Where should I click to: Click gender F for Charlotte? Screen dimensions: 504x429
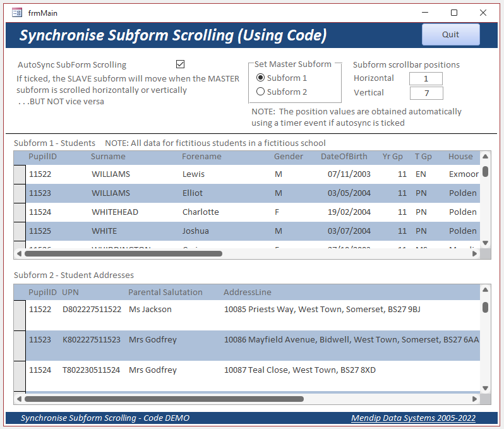277,212
